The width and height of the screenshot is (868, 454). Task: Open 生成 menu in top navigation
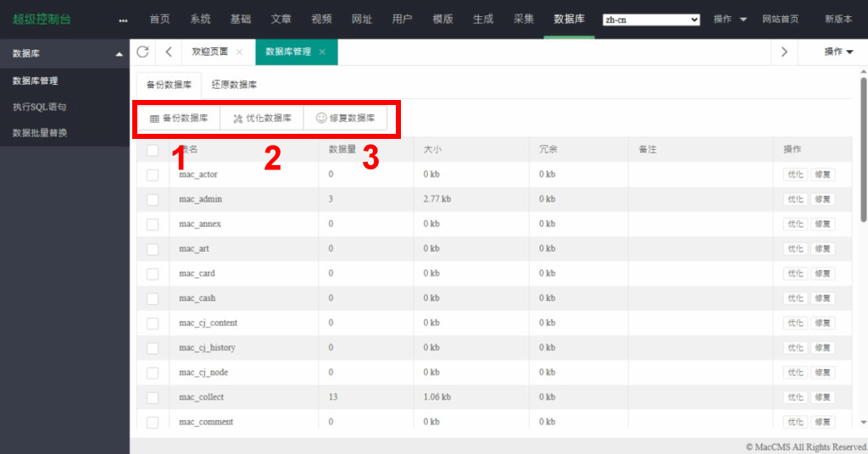click(483, 19)
